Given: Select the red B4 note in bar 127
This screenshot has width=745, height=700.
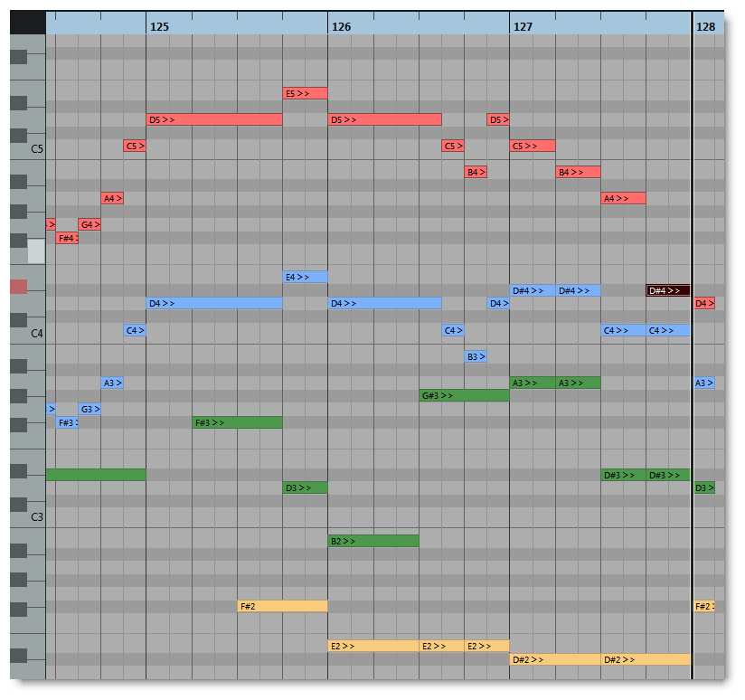Looking at the screenshot, I should click(x=579, y=172).
